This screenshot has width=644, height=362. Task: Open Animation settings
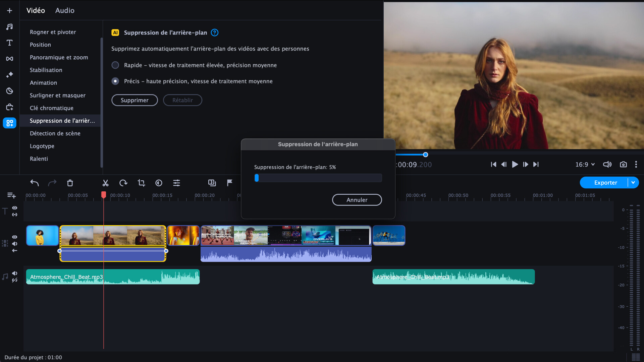click(43, 83)
